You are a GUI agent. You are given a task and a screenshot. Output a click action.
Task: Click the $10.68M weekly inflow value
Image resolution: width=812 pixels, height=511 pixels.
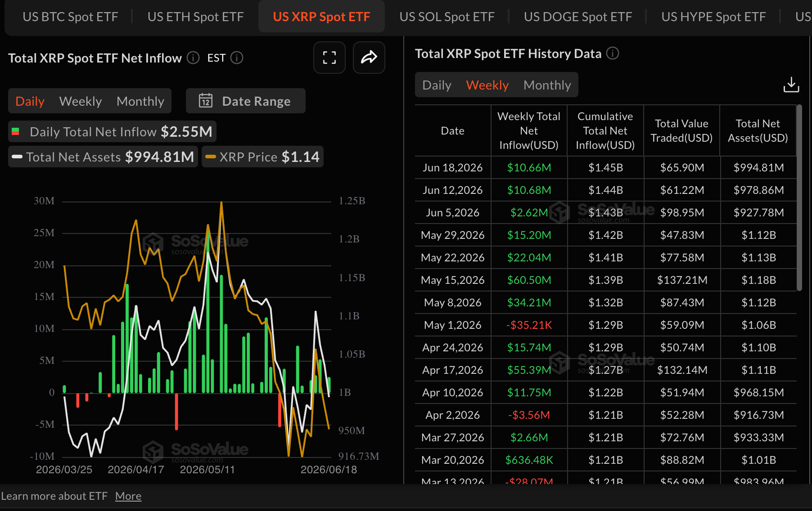click(x=529, y=190)
